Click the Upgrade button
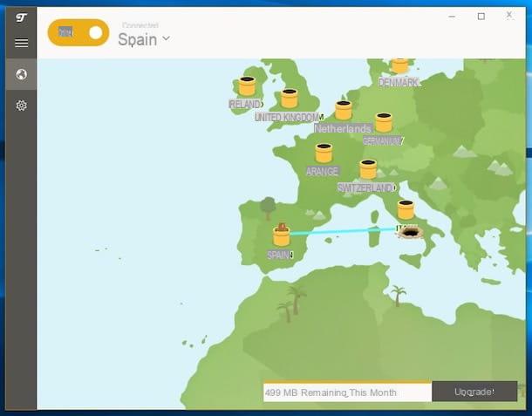The width and height of the screenshot is (532, 416). (474, 392)
